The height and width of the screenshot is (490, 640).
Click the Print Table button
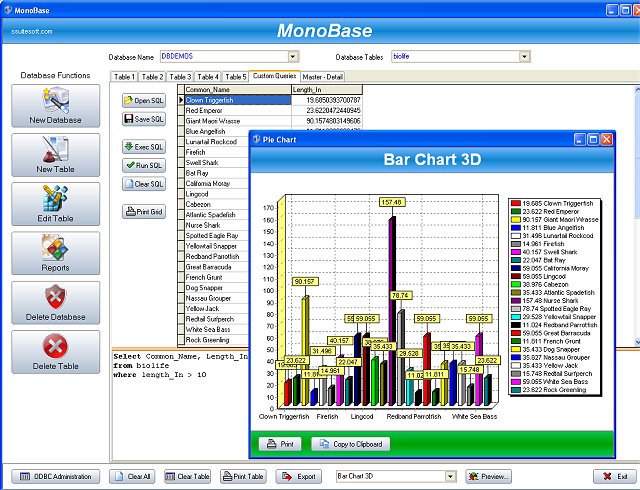pyautogui.click(x=243, y=476)
